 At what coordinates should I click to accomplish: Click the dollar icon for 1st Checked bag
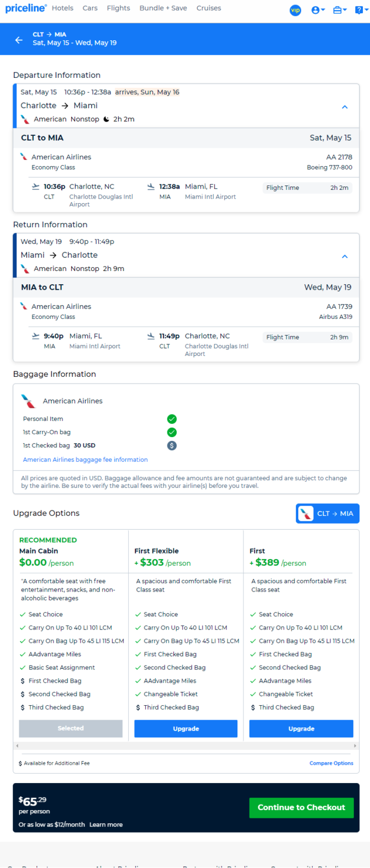point(172,445)
